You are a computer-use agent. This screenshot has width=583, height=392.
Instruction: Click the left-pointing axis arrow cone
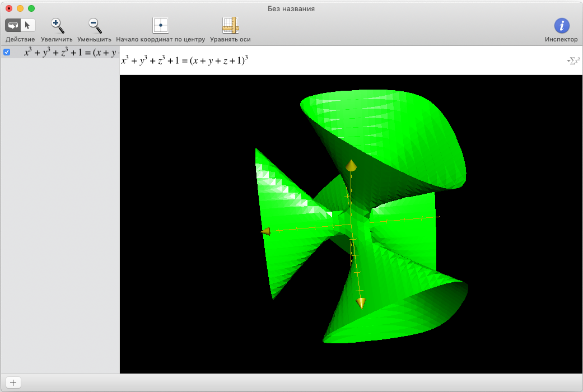pyautogui.click(x=265, y=231)
